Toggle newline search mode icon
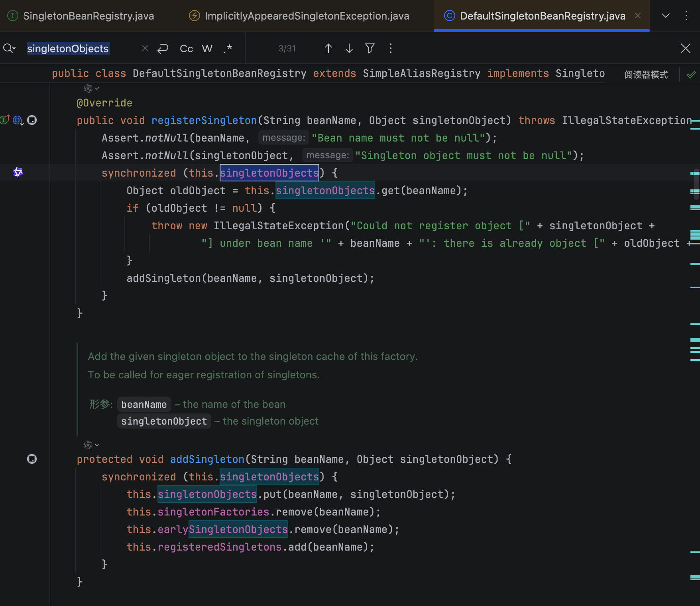This screenshot has width=700, height=606. click(163, 48)
